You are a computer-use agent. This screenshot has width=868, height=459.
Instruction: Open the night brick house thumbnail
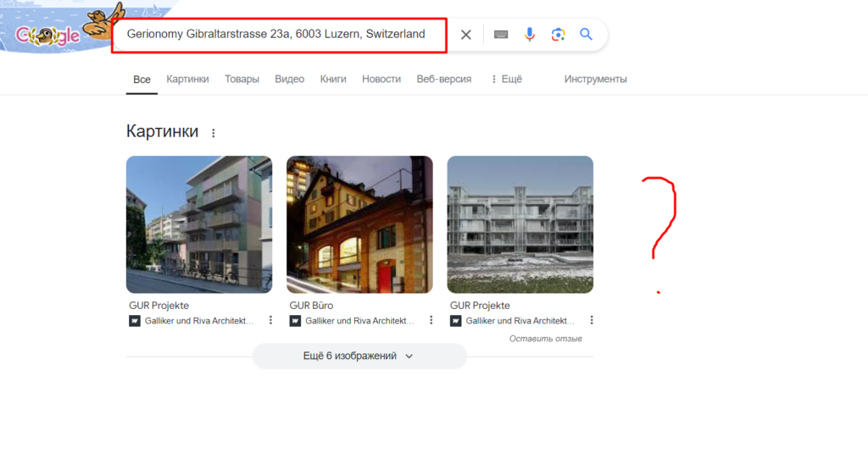pyautogui.click(x=359, y=224)
